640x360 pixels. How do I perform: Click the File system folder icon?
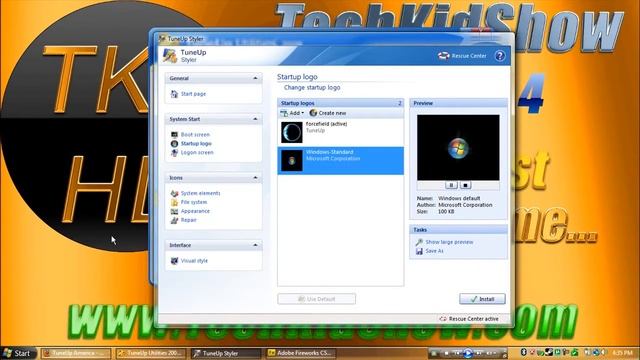coord(174,202)
